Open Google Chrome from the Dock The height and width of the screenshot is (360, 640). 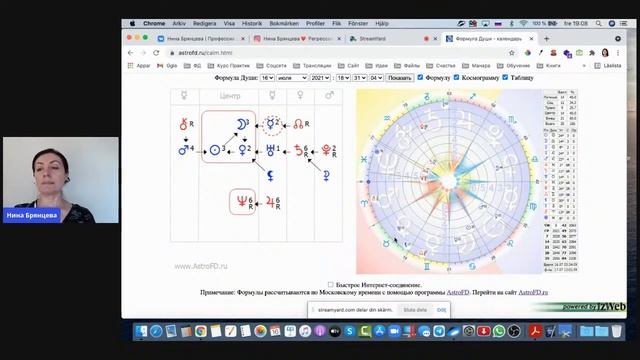[200, 331]
